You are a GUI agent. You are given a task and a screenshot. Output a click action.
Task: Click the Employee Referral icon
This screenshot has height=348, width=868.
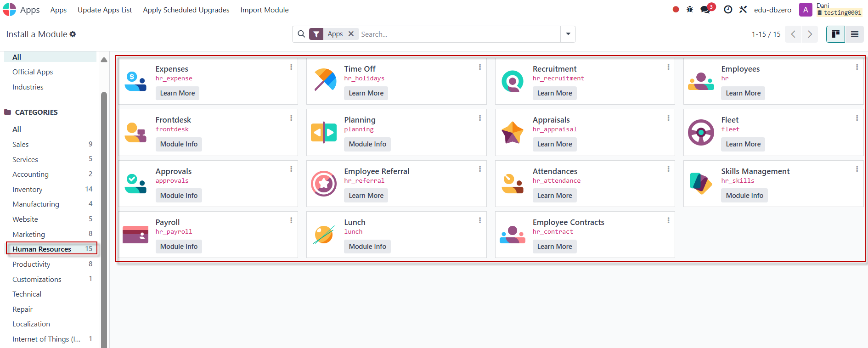point(324,184)
